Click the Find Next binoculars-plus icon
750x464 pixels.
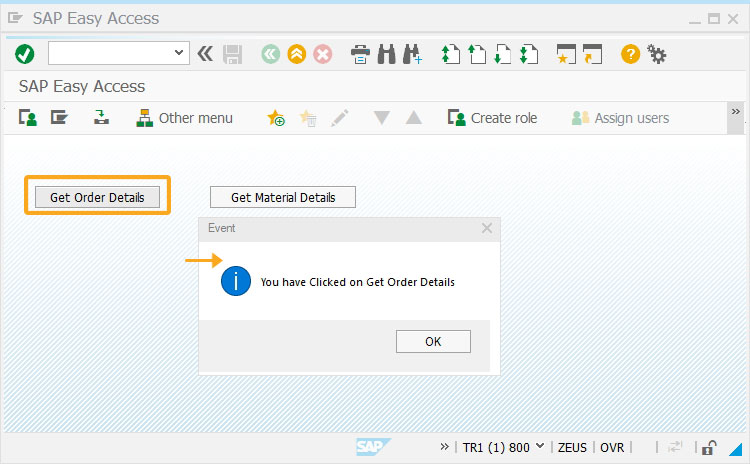pos(412,54)
